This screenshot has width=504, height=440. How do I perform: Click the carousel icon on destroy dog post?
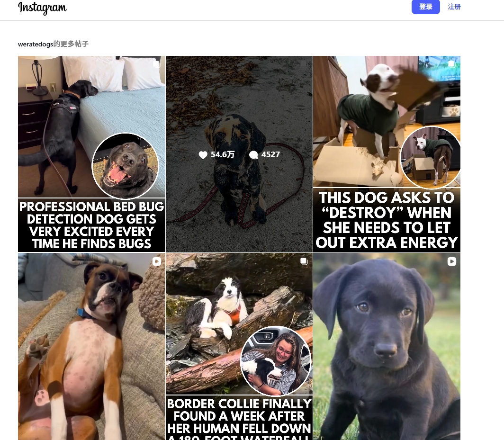(451, 64)
